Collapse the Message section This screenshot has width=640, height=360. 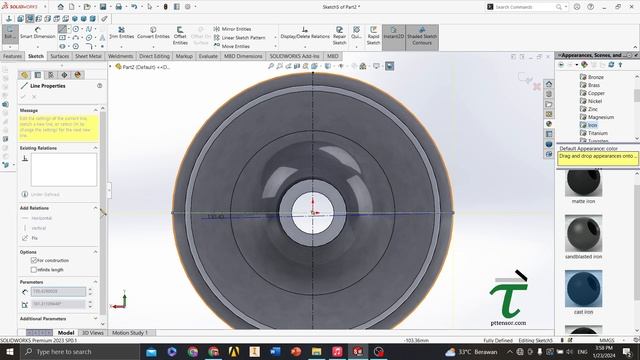pos(96,110)
